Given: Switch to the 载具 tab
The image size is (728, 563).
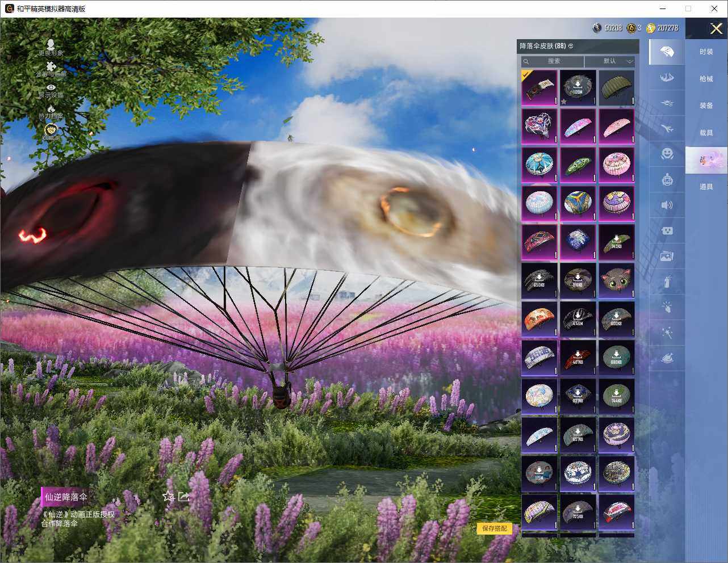Looking at the screenshot, I should [706, 133].
